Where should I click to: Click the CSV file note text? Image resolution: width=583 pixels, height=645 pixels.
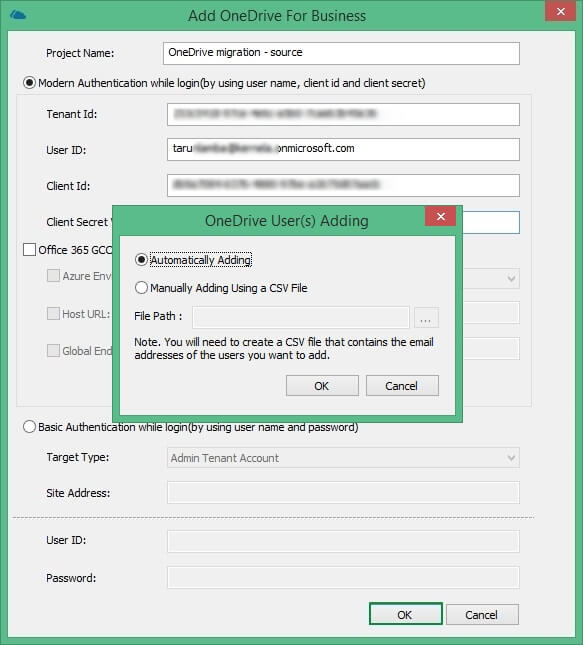[x=284, y=348]
